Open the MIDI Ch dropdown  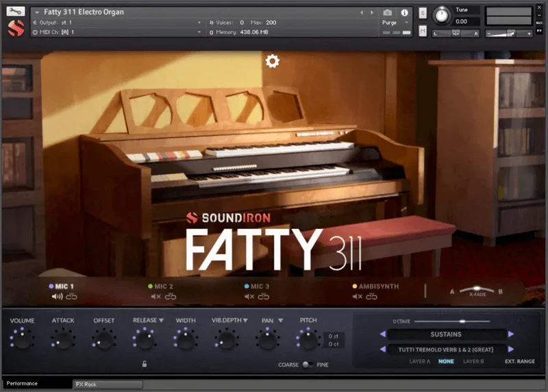[199, 32]
